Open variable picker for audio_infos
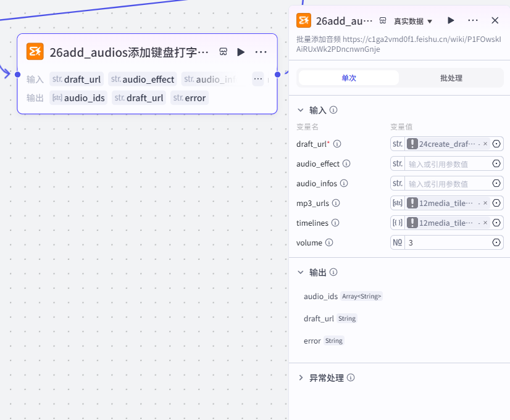This screenshot has height=420, width=510. [496, 183]
